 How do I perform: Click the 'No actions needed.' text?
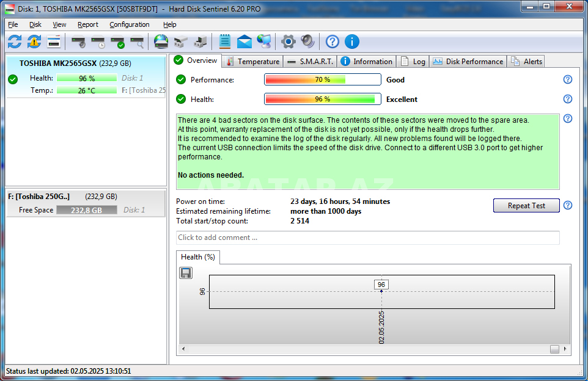[211, 175]
